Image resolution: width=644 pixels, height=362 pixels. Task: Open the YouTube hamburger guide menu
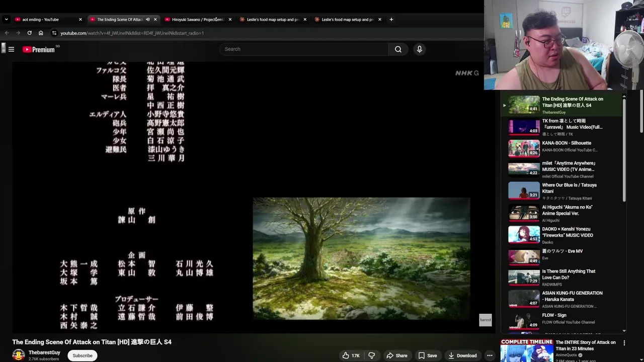[x=11, y=49]
